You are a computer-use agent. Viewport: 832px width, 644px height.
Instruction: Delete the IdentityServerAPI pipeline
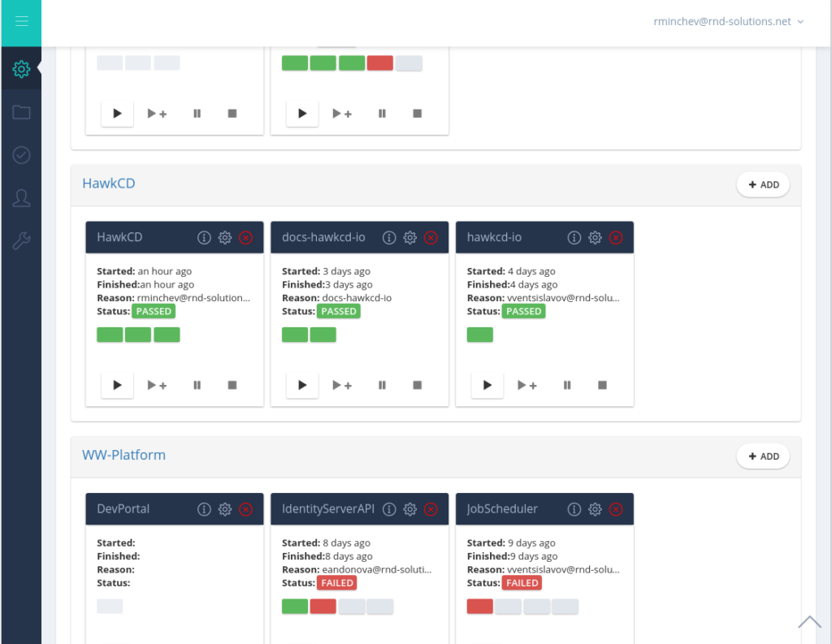pos(431,508)
